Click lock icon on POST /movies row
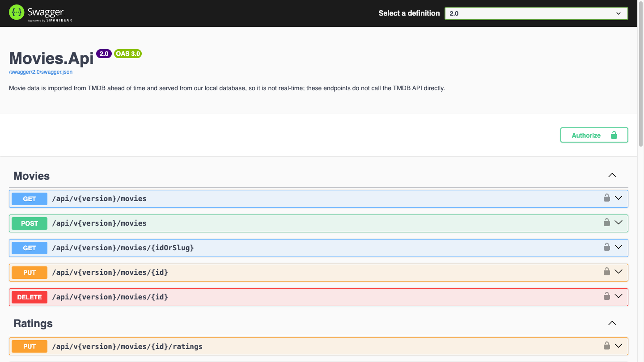644x362 pixels. point(607,222)
